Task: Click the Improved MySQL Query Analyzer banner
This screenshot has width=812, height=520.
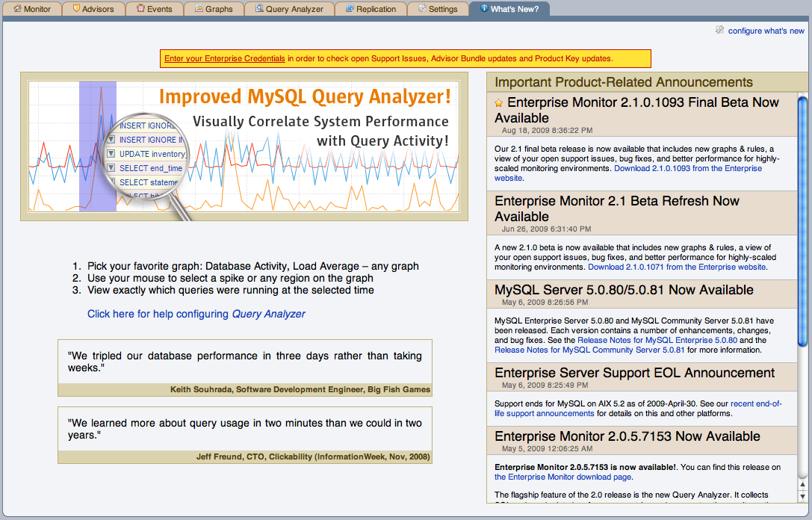Action: [305, 96]
